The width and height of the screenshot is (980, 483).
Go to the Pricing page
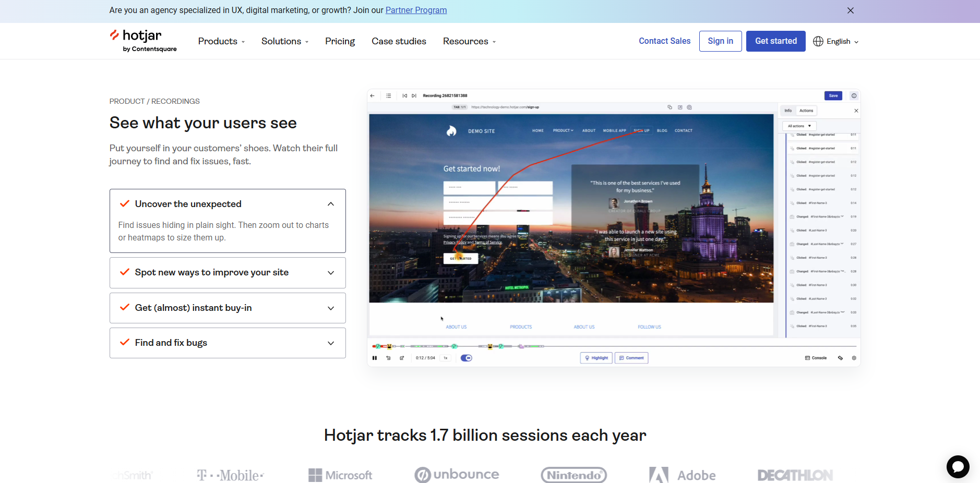pos(340,41)
